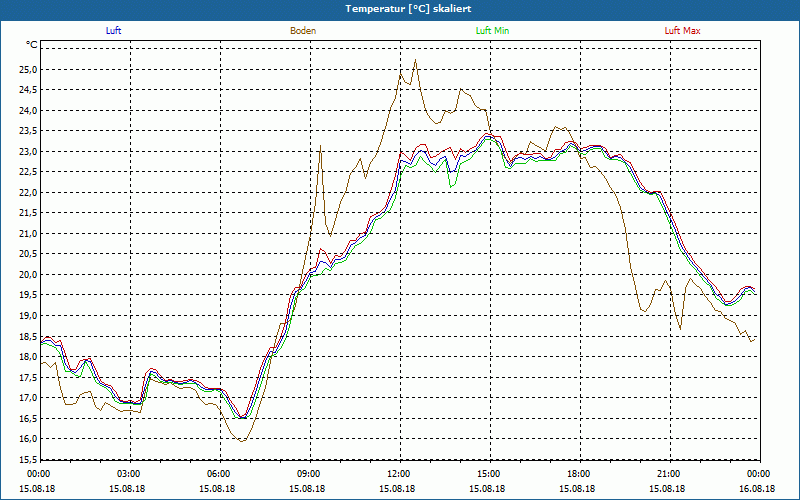The width and height of the screenshot is (800, 500).
Task: Click the '09:00' time axis label
Action: click(308, 474)
